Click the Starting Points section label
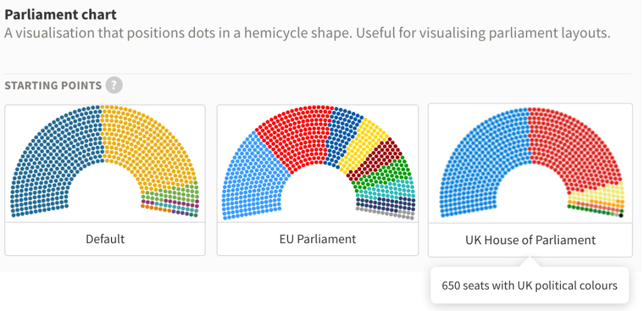This screenshot has width=644, height=311. (53, 85)
